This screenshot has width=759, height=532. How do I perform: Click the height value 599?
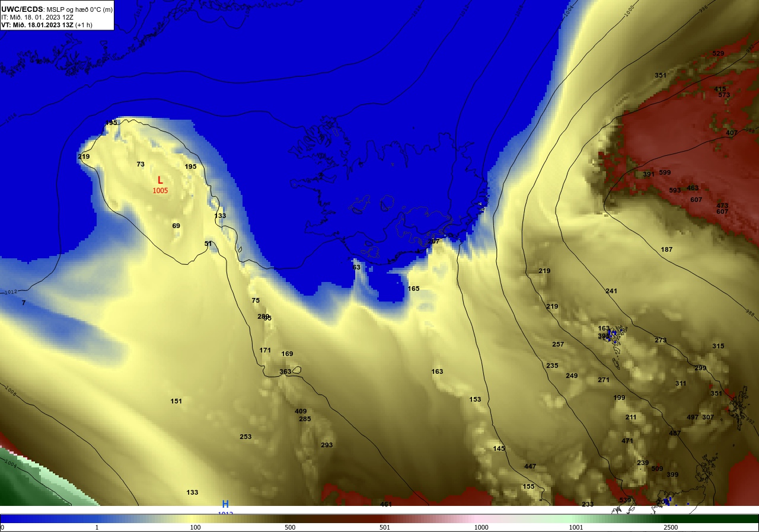pos(665,173)
